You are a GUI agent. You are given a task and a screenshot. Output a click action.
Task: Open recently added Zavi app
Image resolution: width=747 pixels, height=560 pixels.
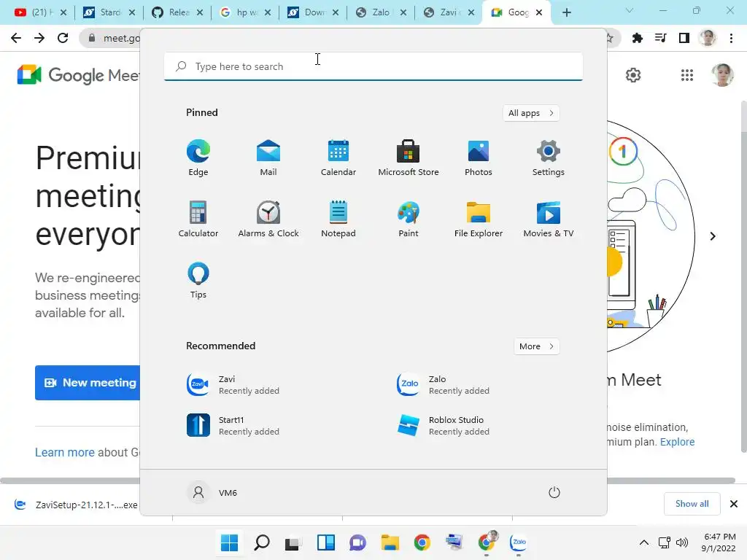pos(233,385)
